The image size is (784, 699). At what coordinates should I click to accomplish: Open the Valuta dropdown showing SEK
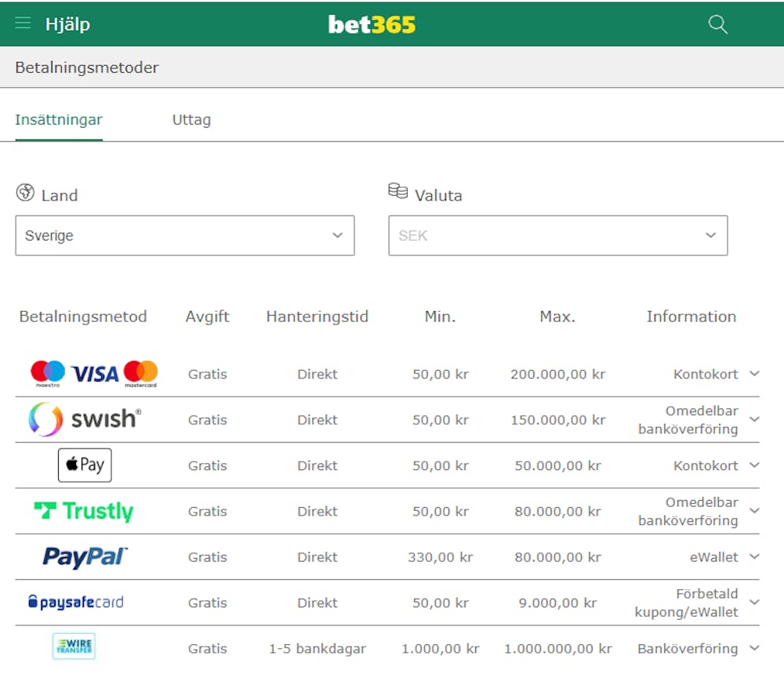tap(558, 235)
